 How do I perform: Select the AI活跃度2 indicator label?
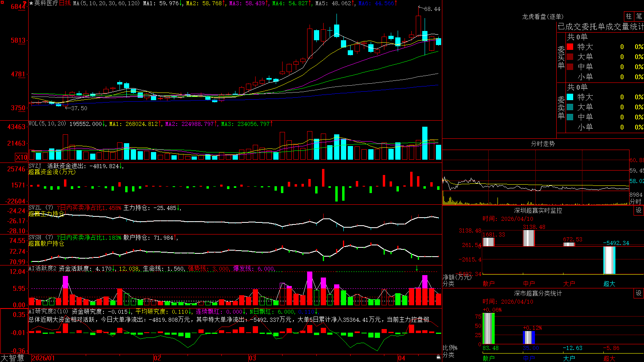pyautogui.click(x=43, y=268)
